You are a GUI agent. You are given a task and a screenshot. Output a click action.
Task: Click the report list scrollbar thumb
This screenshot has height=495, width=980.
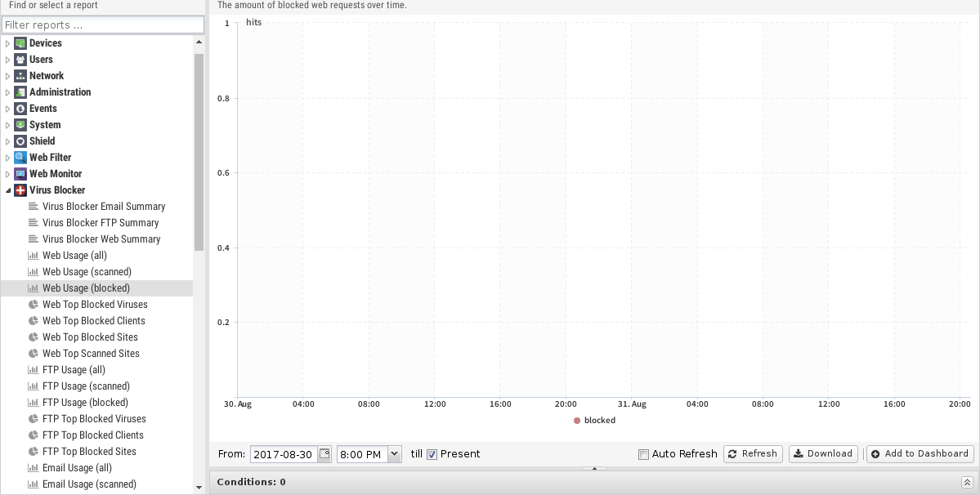coord(199,152)
